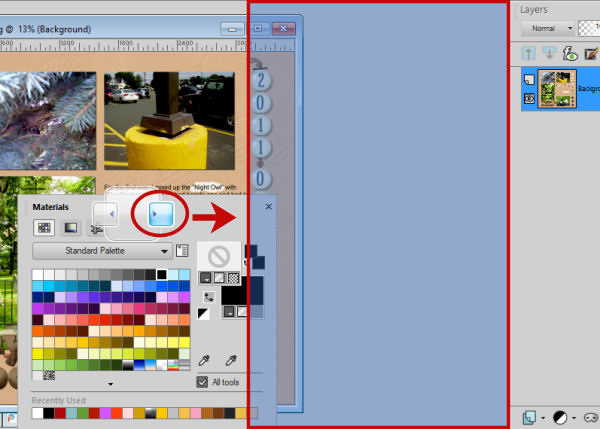
Task: Pick the right eyedropper in Materials
Action: (x=231, y=360)
